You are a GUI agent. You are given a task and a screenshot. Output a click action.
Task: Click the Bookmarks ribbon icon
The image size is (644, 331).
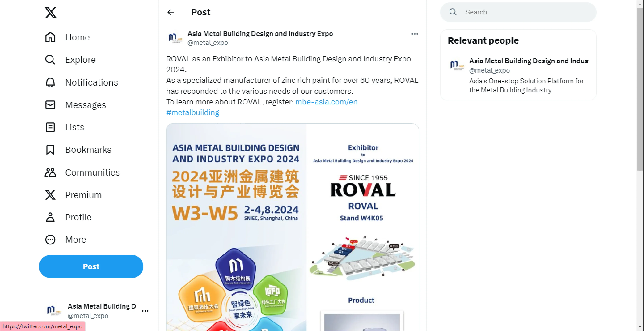tap(50, 150)
